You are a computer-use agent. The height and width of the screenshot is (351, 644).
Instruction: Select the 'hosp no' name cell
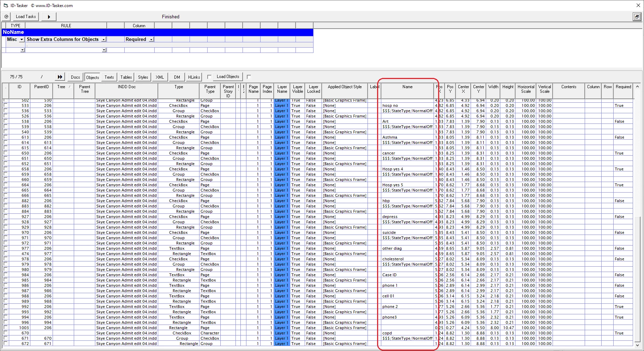[407, 105]
